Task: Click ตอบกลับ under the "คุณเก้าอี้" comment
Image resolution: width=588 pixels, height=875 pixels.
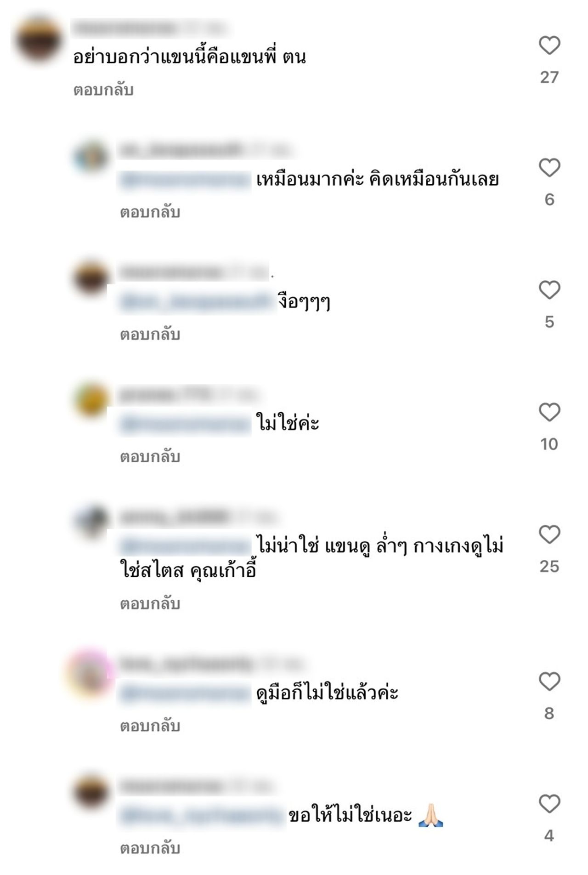Action: [x=150, y=604]
